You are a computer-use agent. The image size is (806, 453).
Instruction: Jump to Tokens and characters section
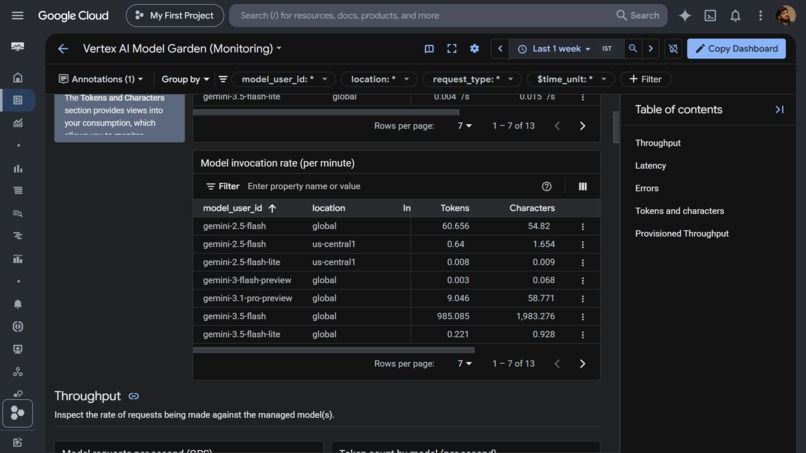679,211
